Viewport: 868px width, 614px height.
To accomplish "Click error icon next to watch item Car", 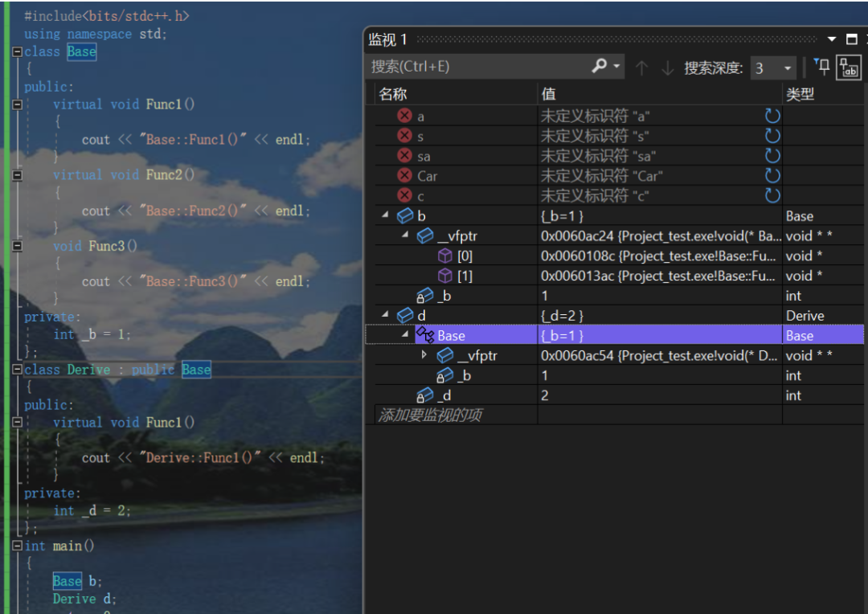I will tap(404, 175).
